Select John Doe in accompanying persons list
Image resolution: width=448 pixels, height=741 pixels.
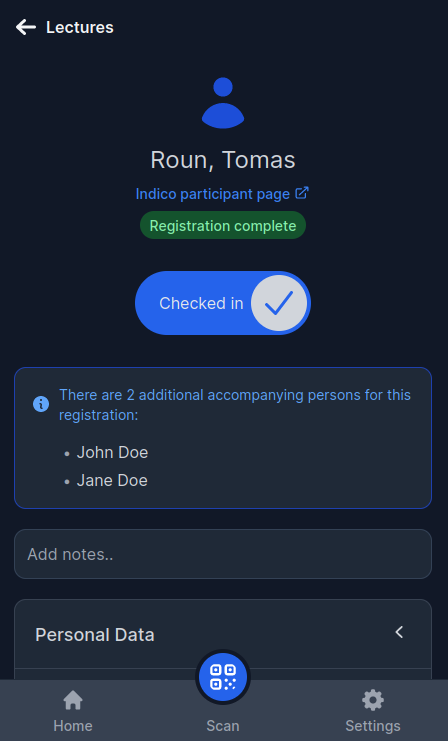click(112, 452)
